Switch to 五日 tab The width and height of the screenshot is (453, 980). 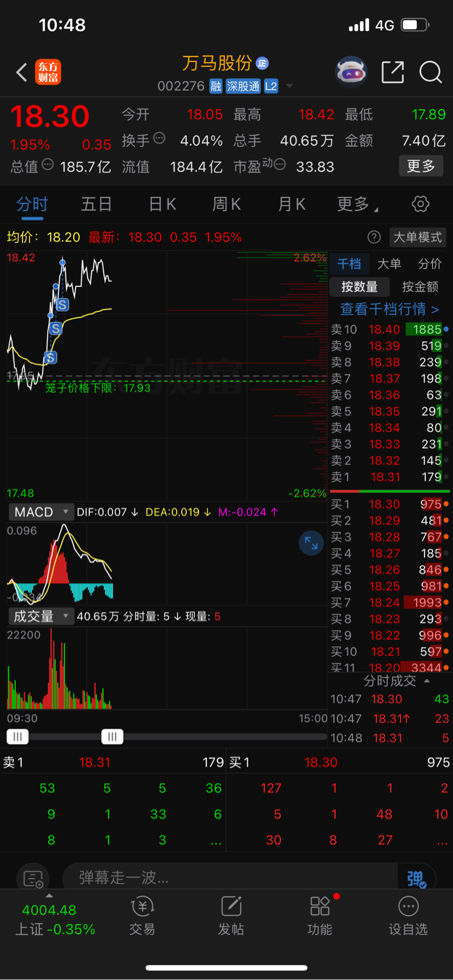point(96,204)
